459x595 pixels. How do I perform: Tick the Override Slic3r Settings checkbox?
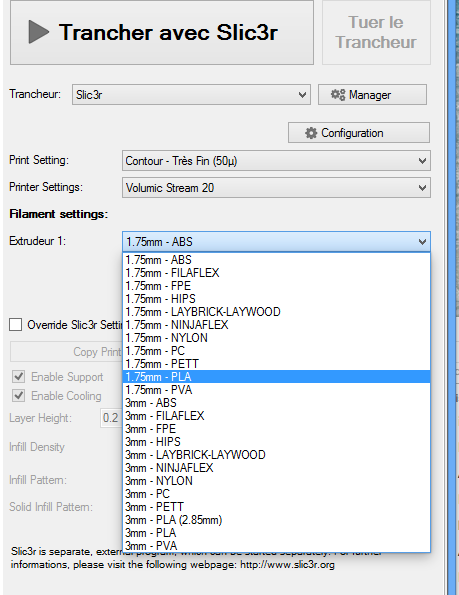point(16,325)
